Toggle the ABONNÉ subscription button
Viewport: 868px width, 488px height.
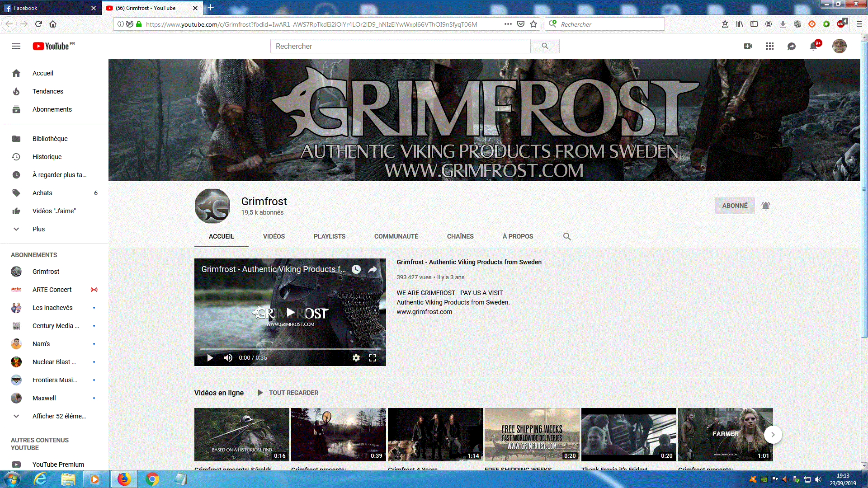click(x=735, y=206)
